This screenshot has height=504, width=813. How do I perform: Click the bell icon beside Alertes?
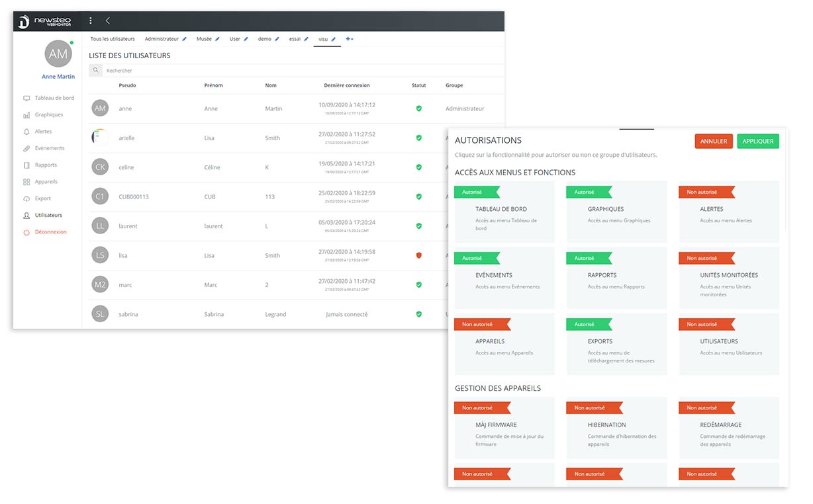(x=26, y=132)
